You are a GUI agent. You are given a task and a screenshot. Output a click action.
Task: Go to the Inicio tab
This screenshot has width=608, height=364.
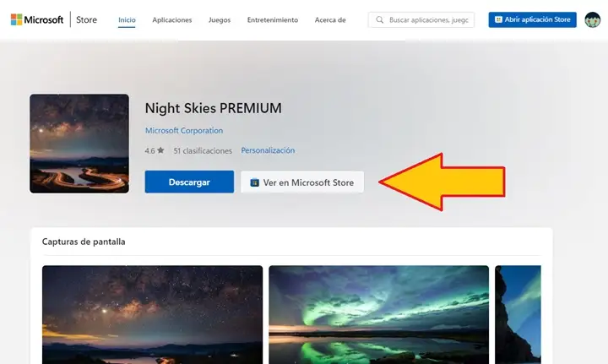point(127,20)
